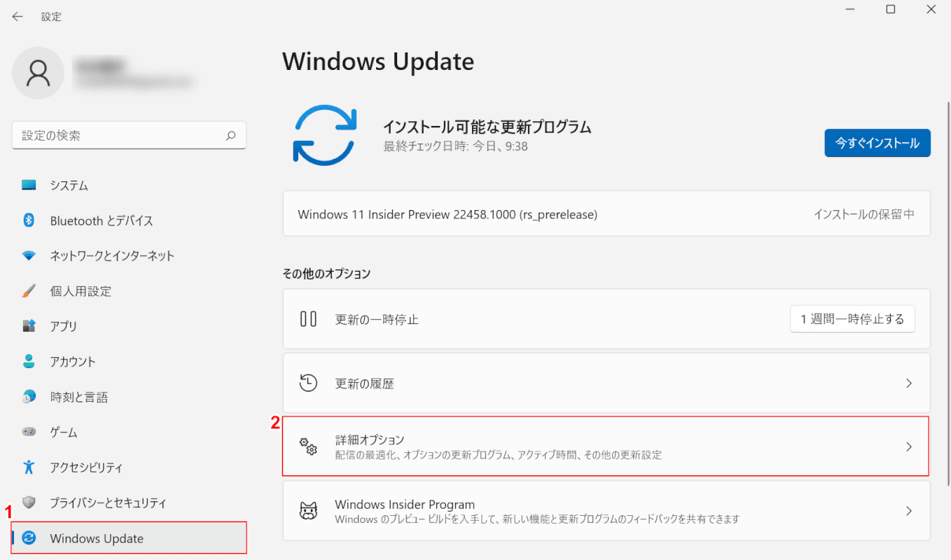
Task: Click the pause icon beside 更新の一時停止
Action: click(308, 319)
